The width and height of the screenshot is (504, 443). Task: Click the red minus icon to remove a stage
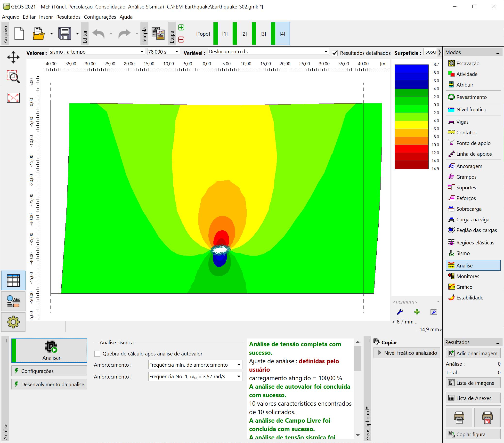pyautogui.click(x=181, y=40)
